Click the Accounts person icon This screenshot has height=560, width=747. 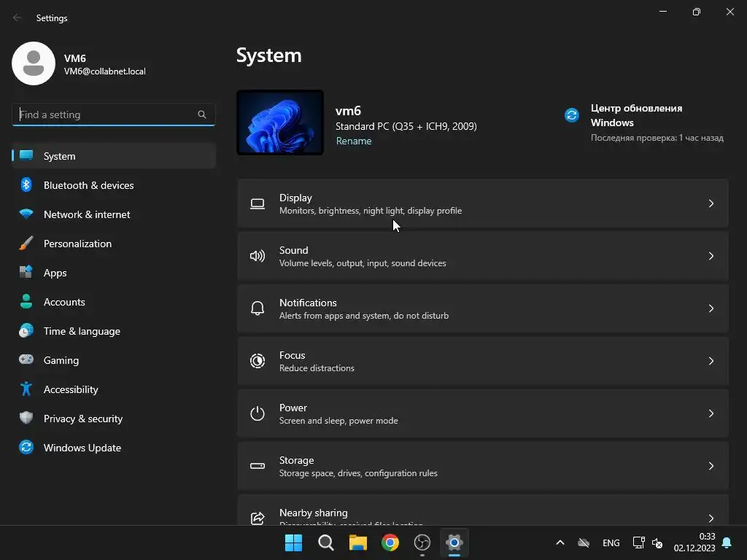tap(26, 301)
